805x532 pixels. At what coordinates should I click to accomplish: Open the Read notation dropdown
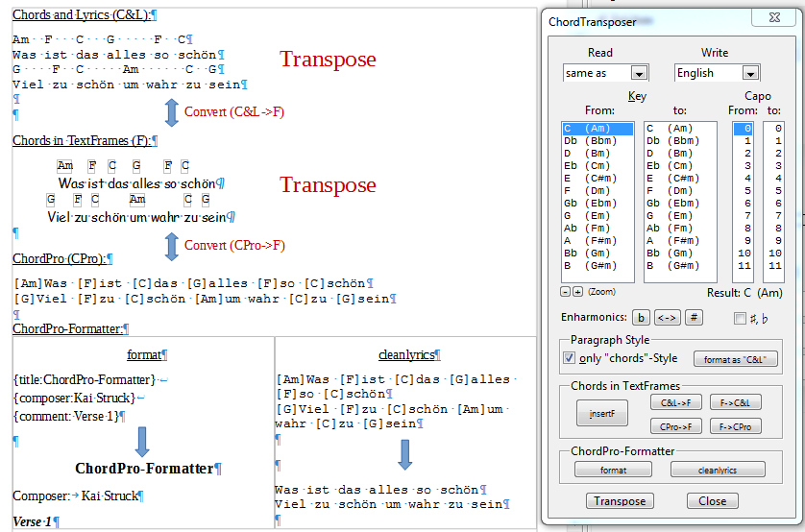coord(639,73)
